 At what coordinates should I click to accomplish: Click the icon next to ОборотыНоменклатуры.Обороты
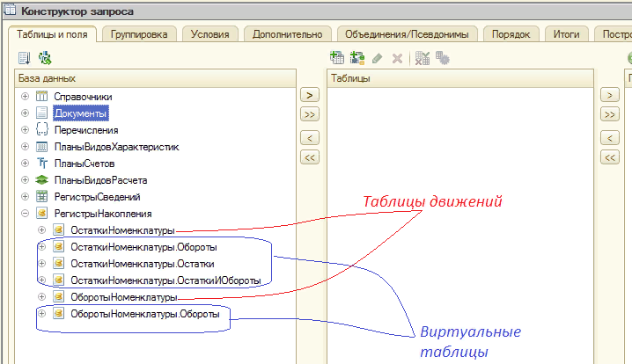click(58, 313)
